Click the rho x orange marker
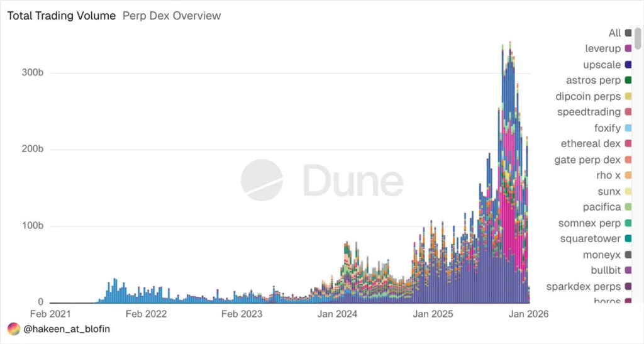 (628, 175)
